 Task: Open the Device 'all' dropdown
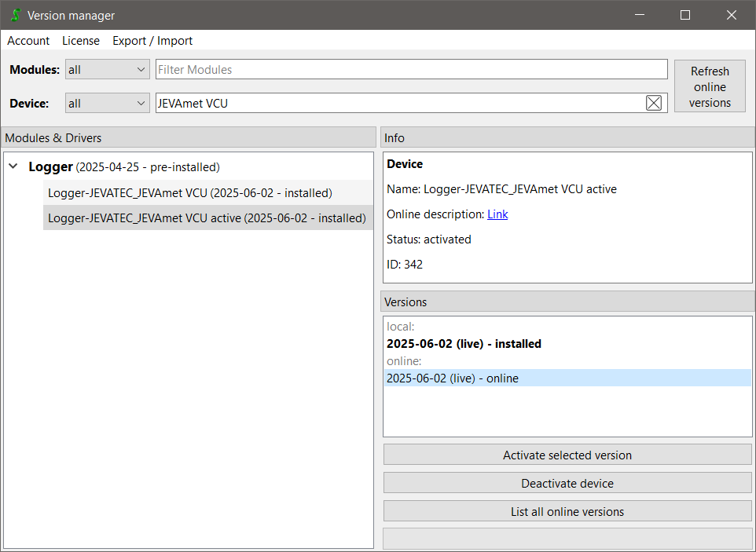click(x=107, y=103)
